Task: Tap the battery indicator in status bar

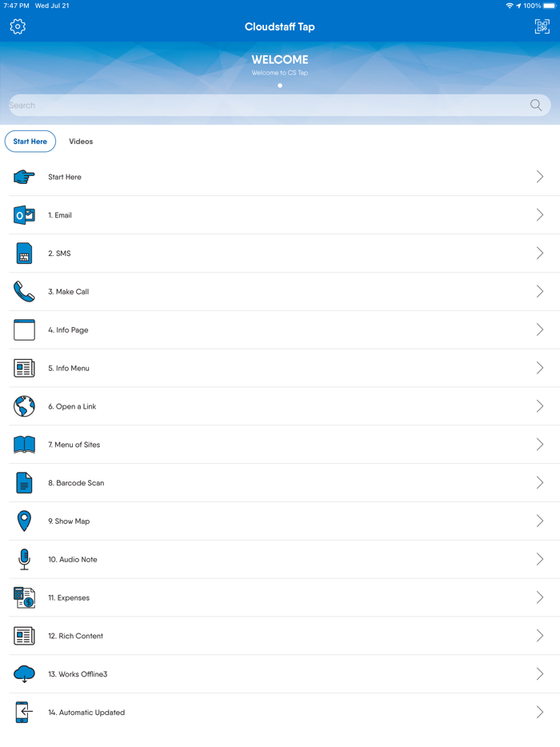Action: [x=550, y=6]
